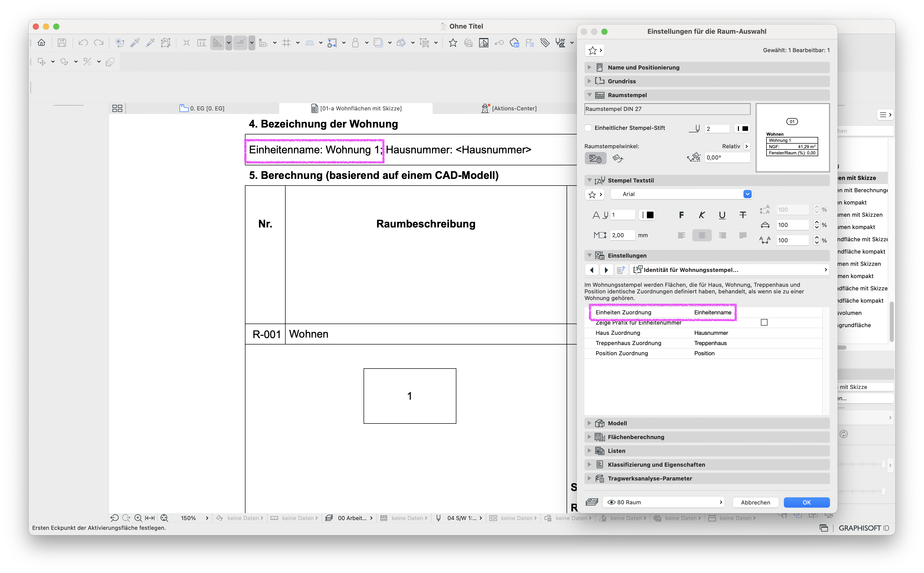Expand the Modell section
The height and width of the screenshot is (573, 924).
pos(707,423)
